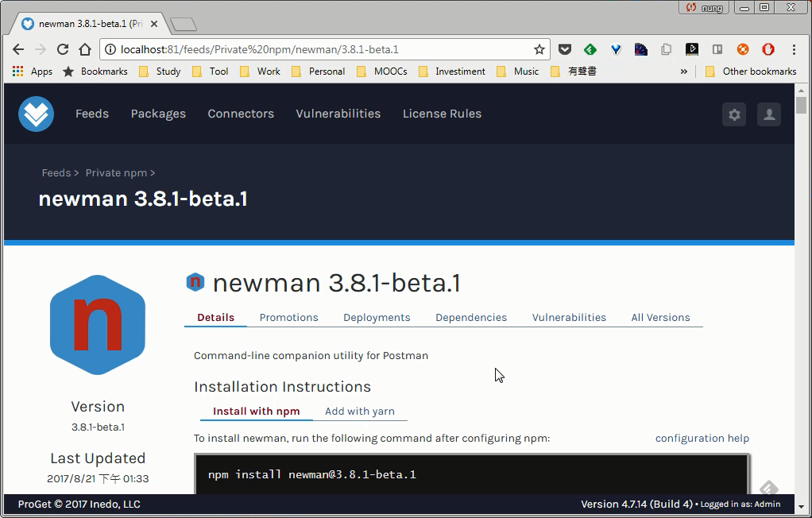The image size is (812, 518).
Task: Click the '2017/8/21 下午 01:33' date text
Action: (98, 478)
